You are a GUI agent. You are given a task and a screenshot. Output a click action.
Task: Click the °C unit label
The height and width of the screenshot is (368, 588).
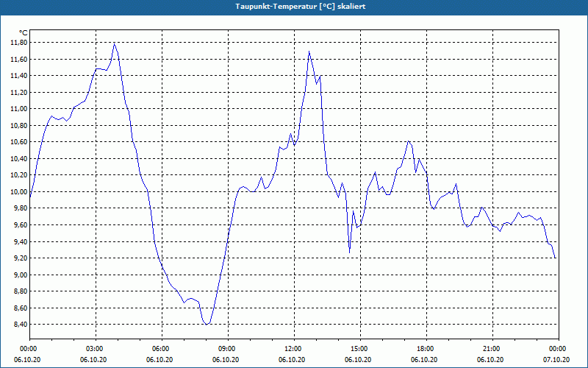pyautogui.click(x=24, y=33)
